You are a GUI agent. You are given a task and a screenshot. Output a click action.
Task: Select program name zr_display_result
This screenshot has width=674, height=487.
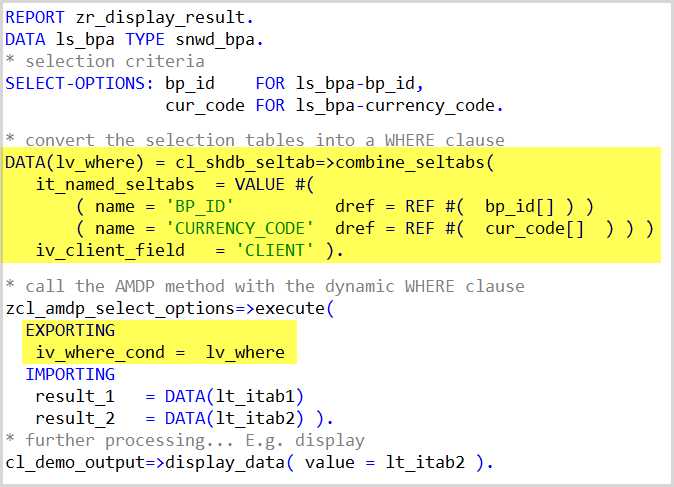pos(162,18)
